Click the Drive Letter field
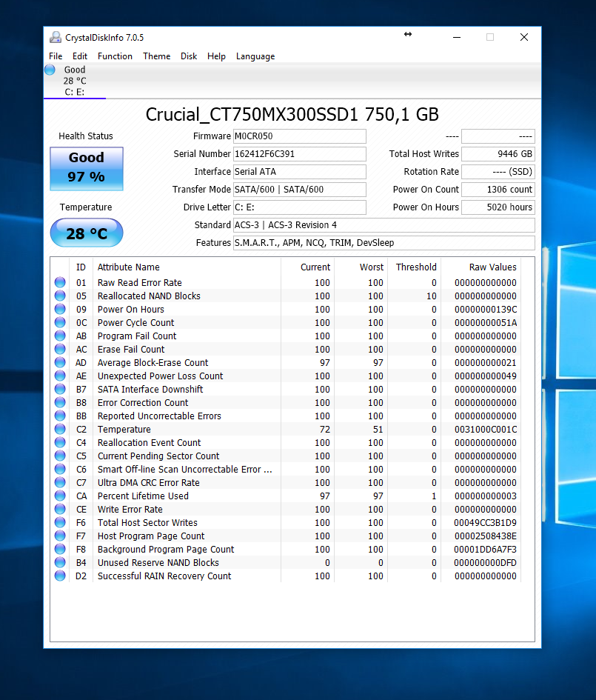The image size is (596, 700). click(299, 207)
